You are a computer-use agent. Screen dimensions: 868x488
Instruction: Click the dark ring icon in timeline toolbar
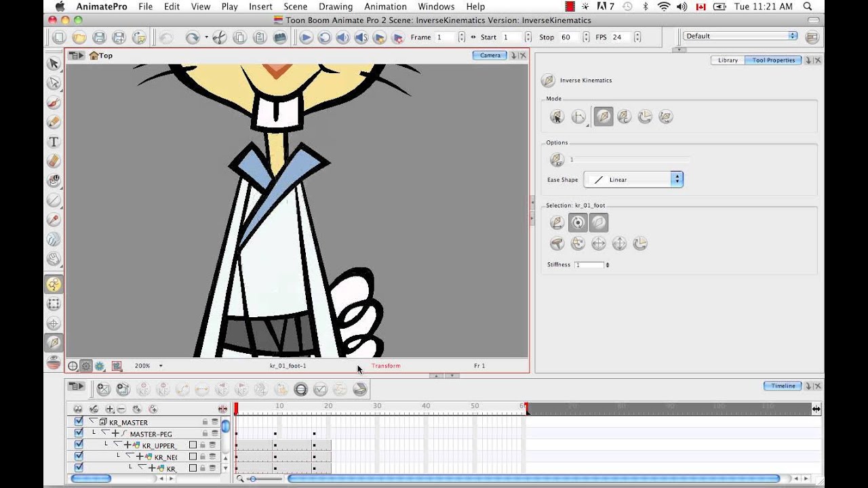coord(301,389)
